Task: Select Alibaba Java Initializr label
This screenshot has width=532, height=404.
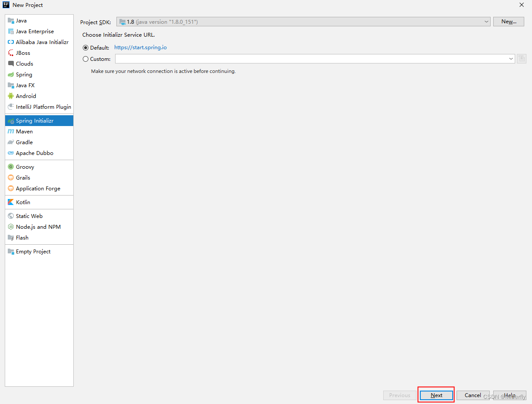Action: tap(42, 42)
